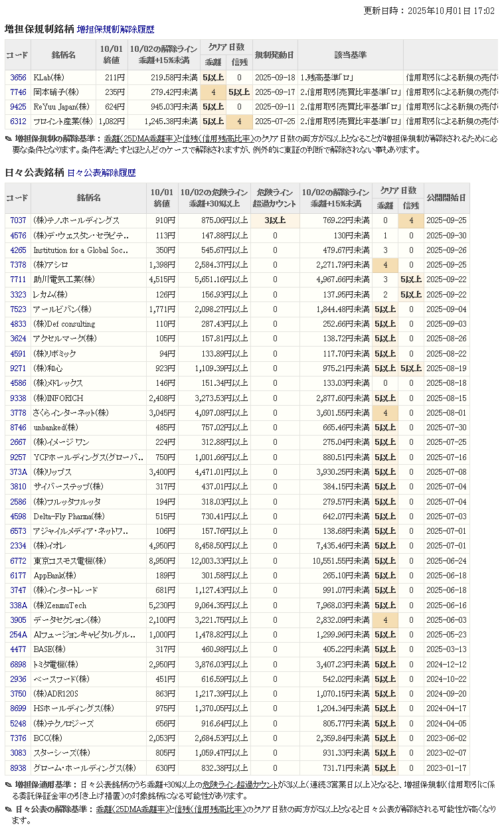Screen dimensions: 504x828
Task: Select code 9425 ReYuu Japan
Action: coord(18,107)
